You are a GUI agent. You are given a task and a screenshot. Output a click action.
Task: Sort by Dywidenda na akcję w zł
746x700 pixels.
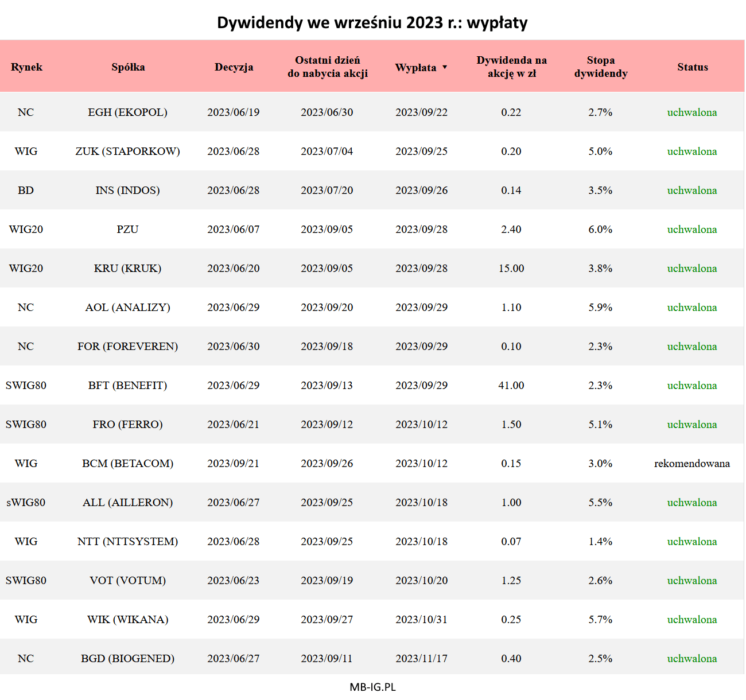click(x=511, y=67)
